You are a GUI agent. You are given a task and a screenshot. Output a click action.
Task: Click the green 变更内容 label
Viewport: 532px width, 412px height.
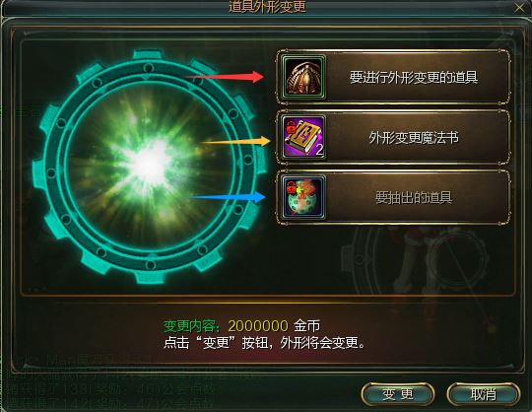coord(192,326)
